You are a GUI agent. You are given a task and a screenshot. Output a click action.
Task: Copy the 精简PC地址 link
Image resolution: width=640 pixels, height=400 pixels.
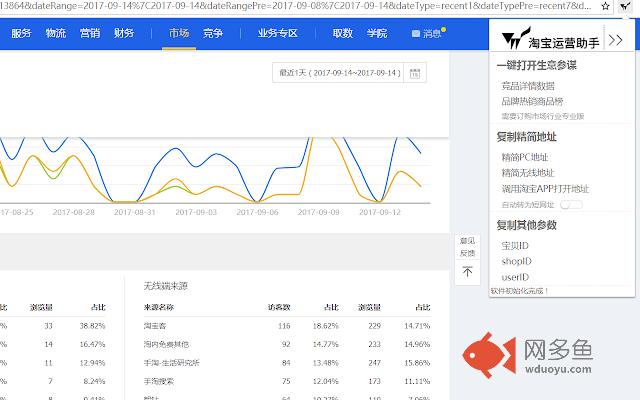[x=525, y=157]
